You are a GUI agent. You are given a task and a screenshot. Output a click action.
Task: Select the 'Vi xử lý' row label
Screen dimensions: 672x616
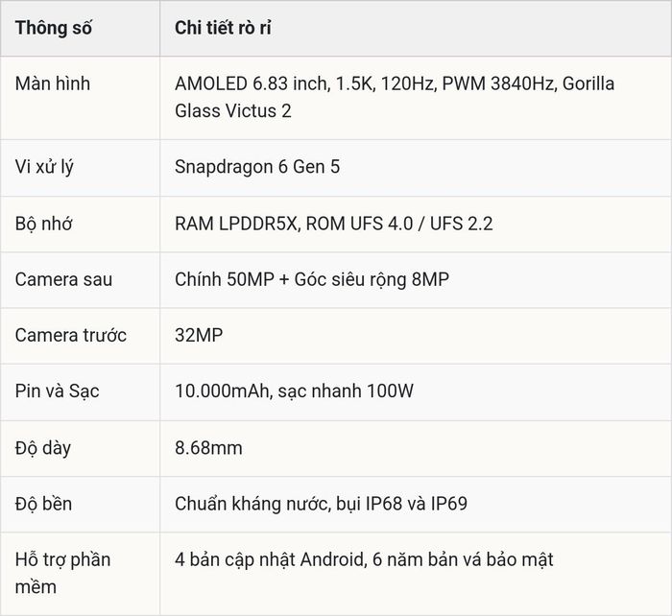(x=44, y=167)
